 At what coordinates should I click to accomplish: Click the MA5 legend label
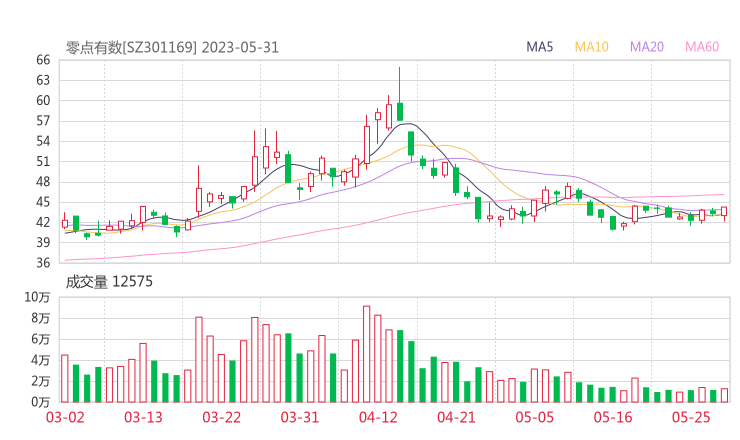539,47
